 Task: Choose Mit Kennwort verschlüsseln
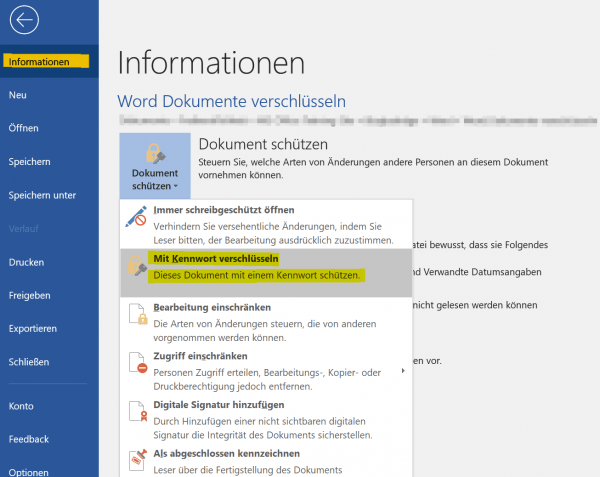(x=266, y=273)
